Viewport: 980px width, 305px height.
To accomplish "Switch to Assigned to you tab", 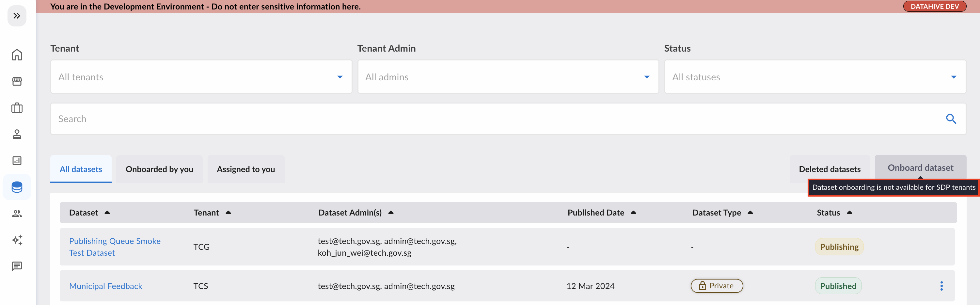I will point(246,169).
